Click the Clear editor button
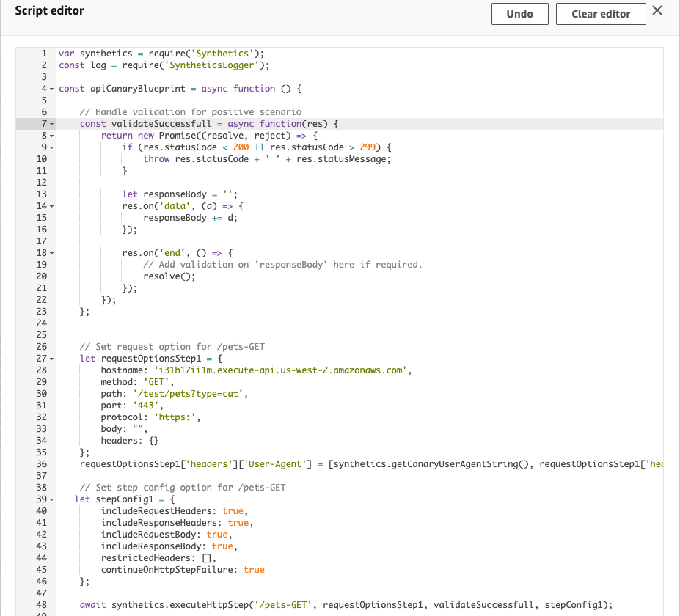The width and height of the screenshot is (680, 616). pos(600,13)
